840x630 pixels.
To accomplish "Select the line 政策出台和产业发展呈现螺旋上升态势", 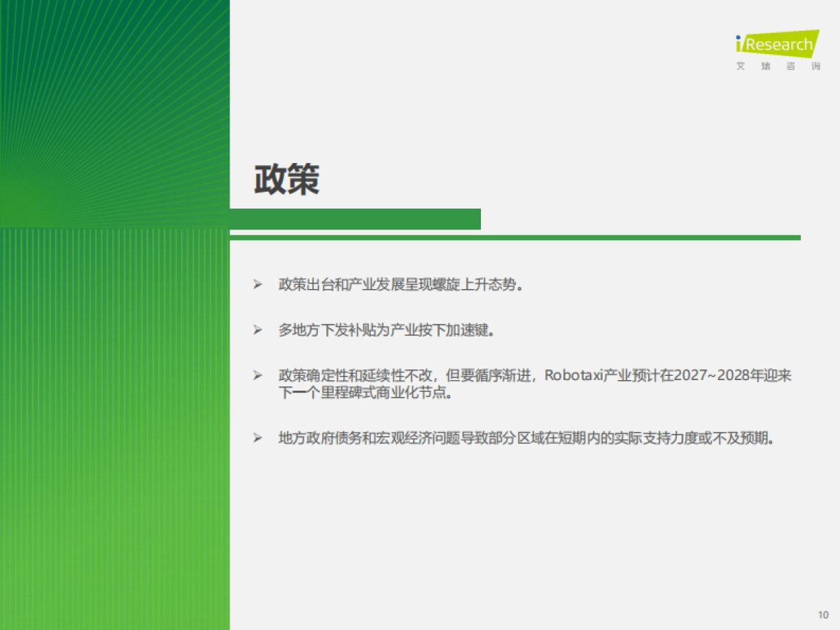I will click(x=400, y=285).
